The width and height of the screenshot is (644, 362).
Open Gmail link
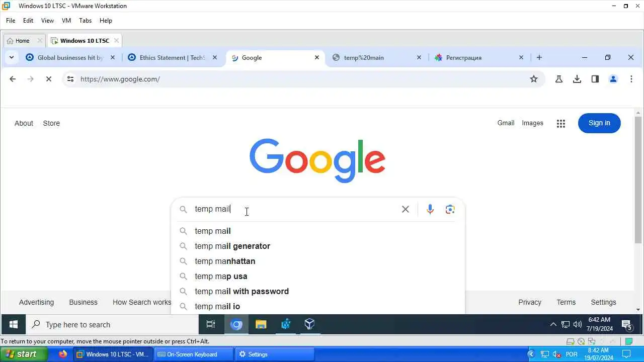coord(506,123)
